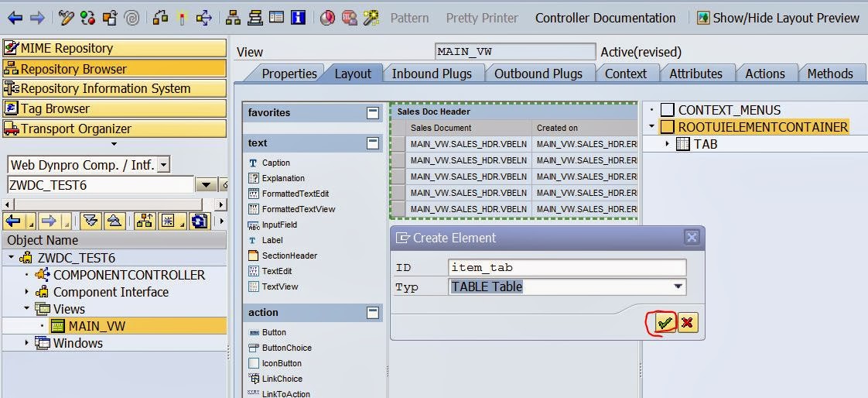868x398 pixels.
Task: Click the Display Navigation Window stack icon
Action: pos(255,19)
